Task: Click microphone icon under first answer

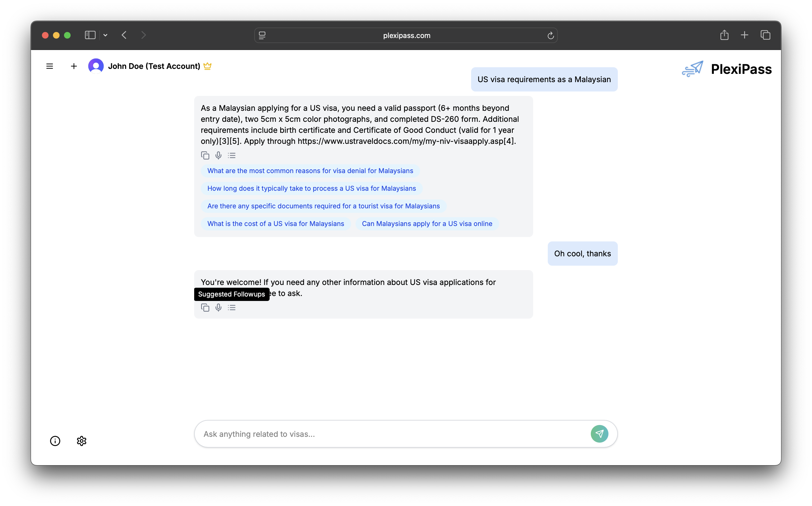Action: coord(218,156)
